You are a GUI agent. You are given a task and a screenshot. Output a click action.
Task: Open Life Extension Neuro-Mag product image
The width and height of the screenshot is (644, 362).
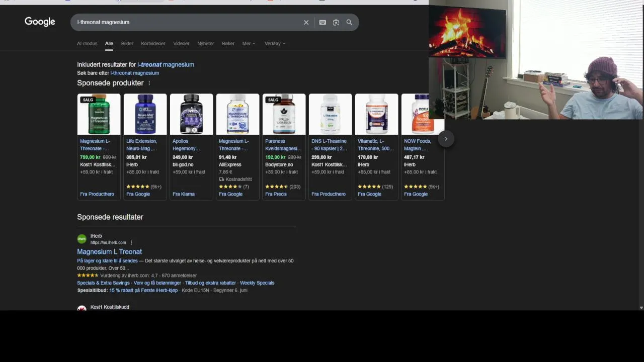145,114
